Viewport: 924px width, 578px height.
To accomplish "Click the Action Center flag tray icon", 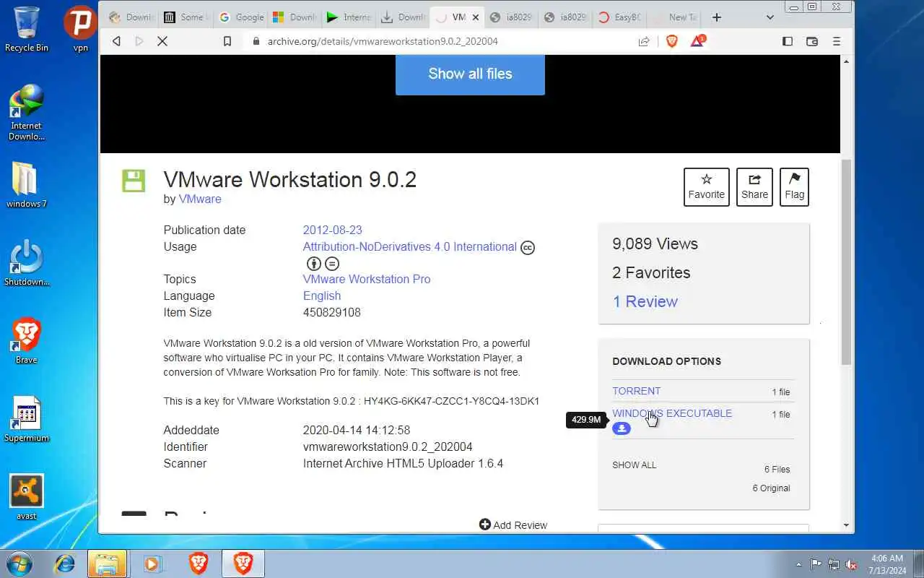I will pos(816,564).
